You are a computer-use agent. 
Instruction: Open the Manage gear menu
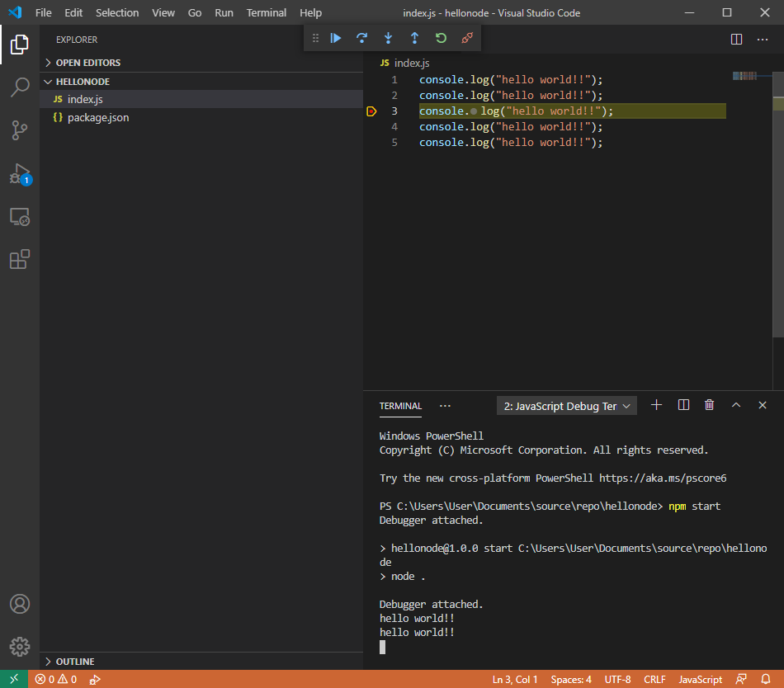coord(20,647)
